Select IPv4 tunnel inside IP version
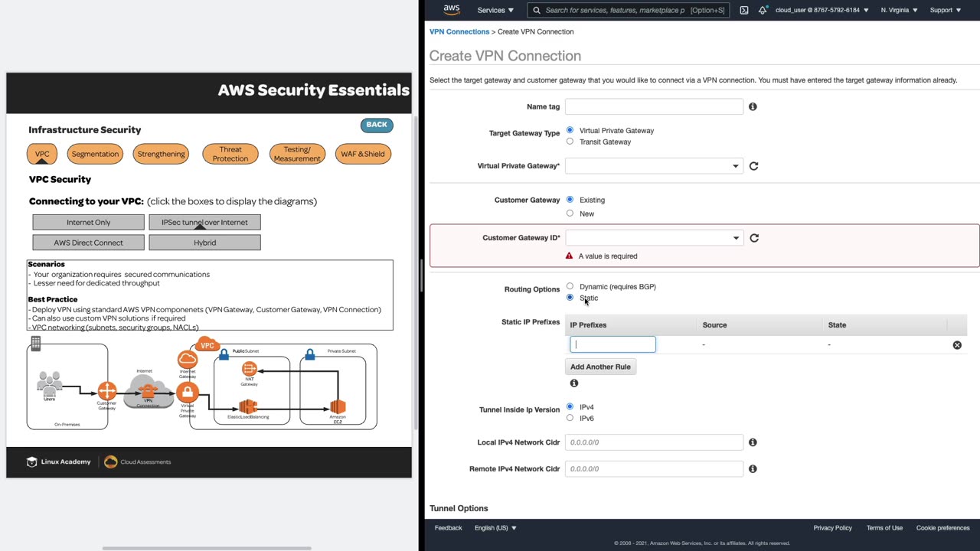 (x=570, y=407)
